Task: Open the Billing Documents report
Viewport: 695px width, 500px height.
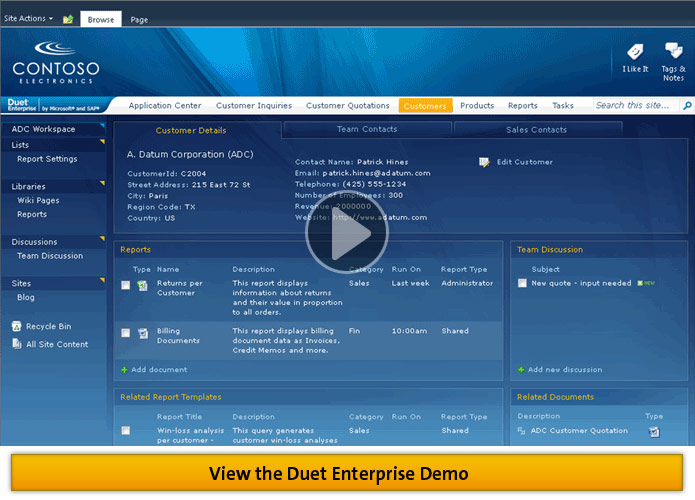Action: tap(178, 336)
